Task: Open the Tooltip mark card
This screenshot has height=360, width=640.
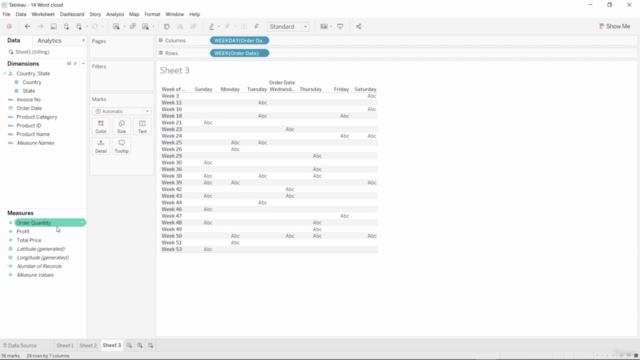Action: point(122,146)
